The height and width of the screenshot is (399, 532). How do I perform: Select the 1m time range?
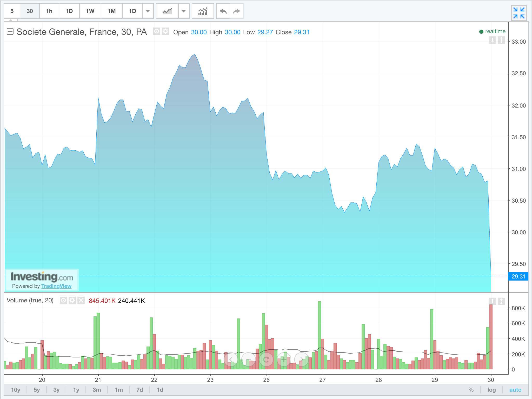(x=119, y=390)
